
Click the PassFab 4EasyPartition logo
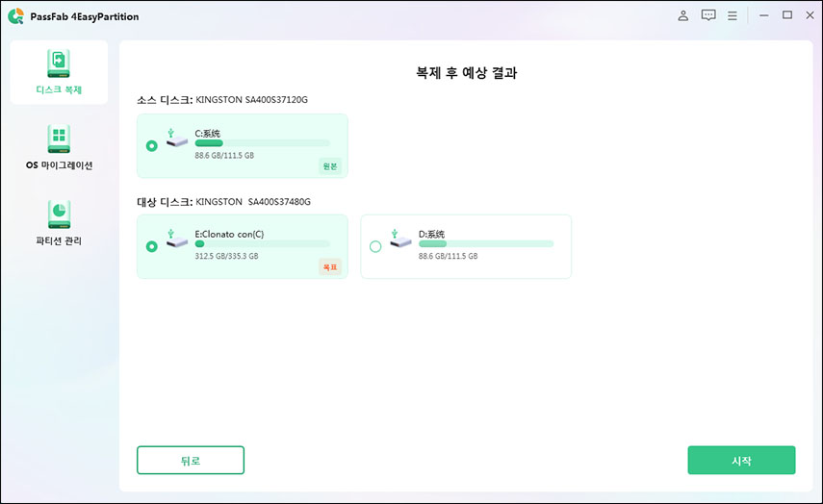(16, 16)
